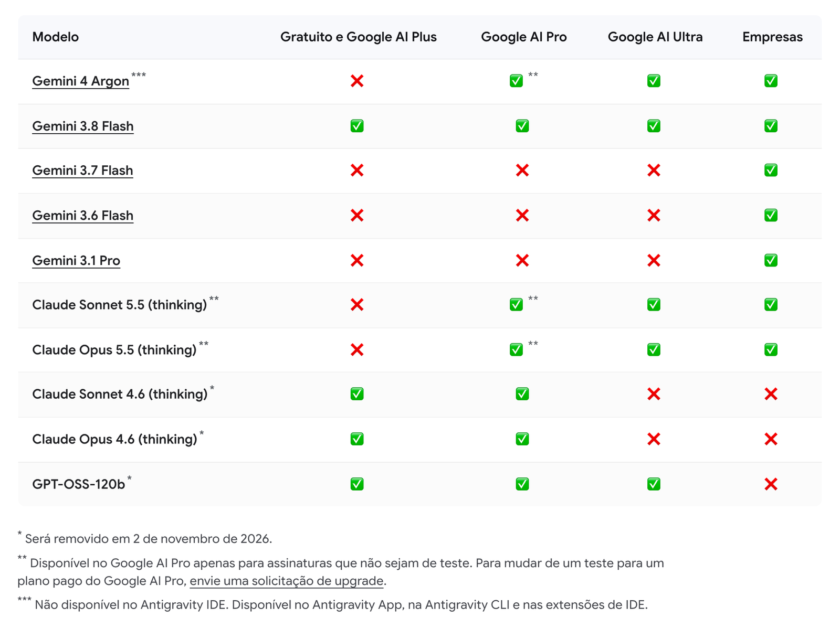Click red X for Gemini 3.7 Flash Google AI Ultra

pyautogui.click(x=654, y=170)
